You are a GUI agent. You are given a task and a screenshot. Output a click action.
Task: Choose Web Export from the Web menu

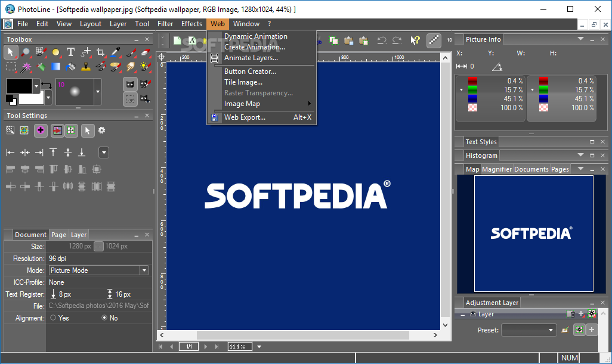262,117
